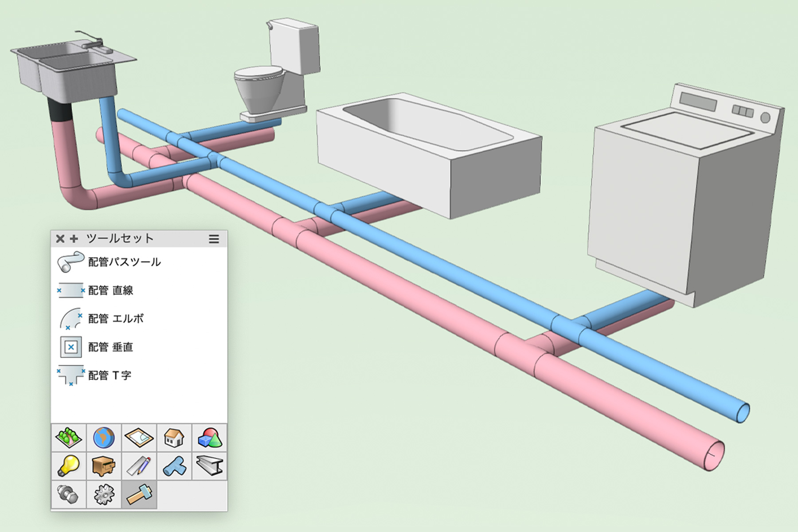Close the ツールセット palette with the X
Screen dimensions: 798x532
tap(60, 239)
